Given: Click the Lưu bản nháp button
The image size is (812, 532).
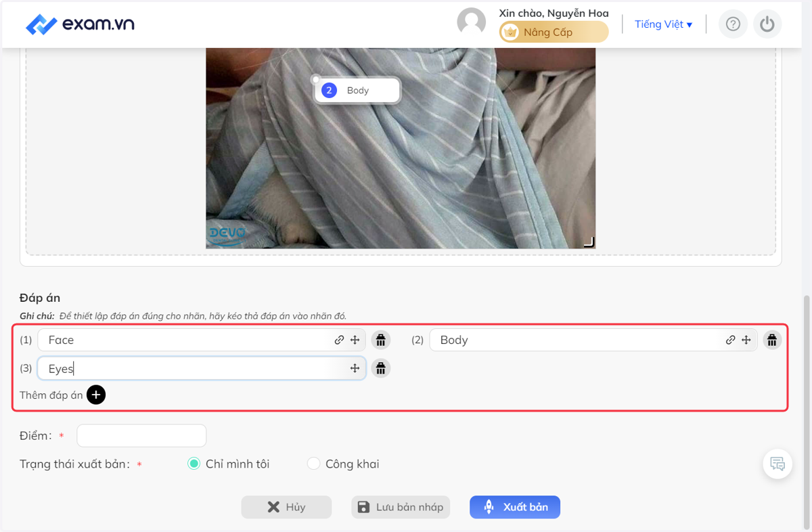Looking at the screenshot, I should (x=401, y=507).
